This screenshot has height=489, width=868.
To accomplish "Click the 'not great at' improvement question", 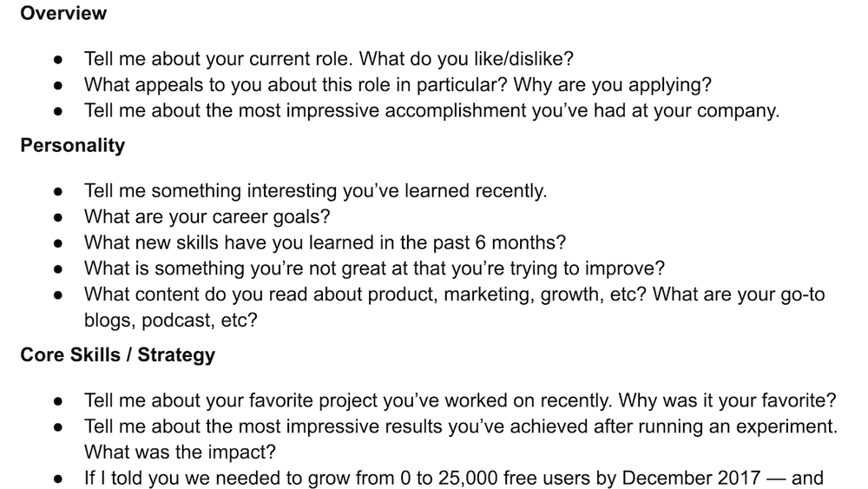I will click(374, 268).
